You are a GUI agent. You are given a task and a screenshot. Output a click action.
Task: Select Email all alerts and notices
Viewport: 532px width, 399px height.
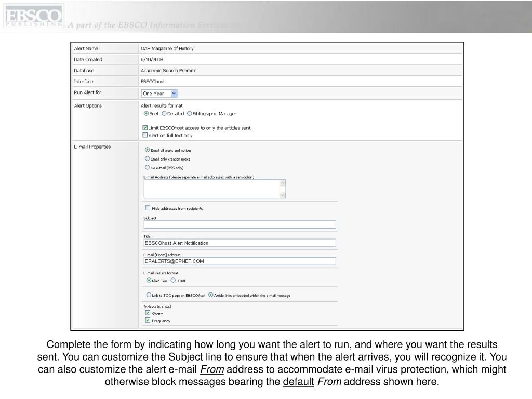tap(147, 150)
